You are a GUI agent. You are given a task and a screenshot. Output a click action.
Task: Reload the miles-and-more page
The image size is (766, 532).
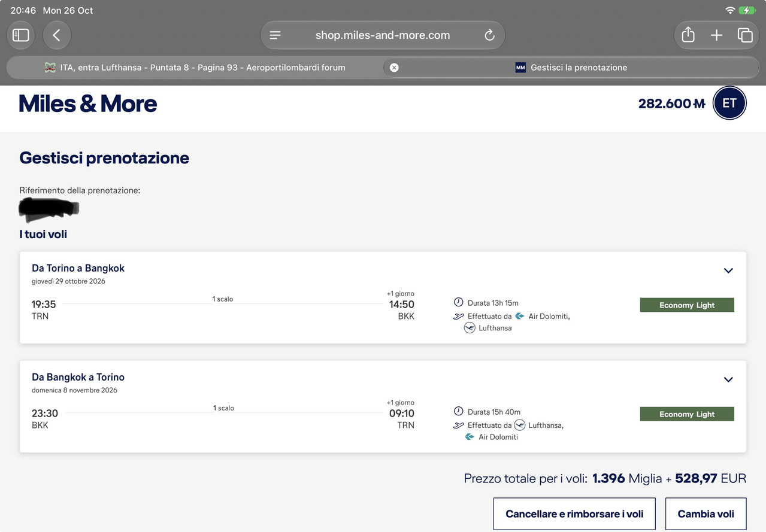click(489, 35)
